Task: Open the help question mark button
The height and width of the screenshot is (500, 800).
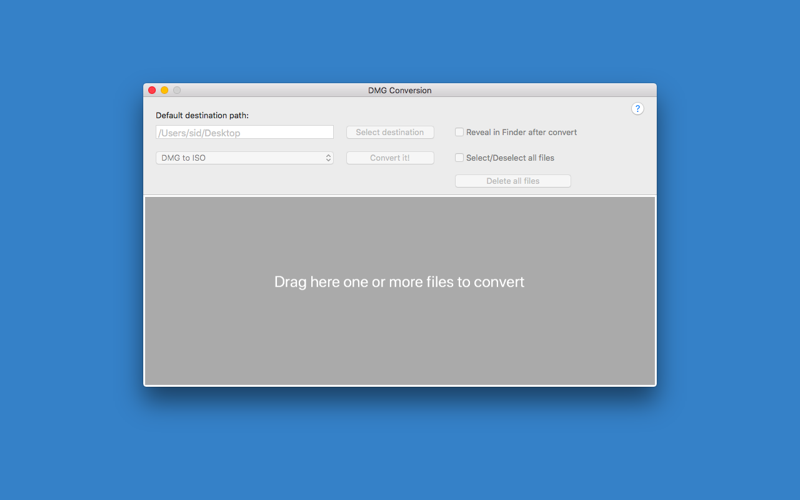Action: [x=637, y=109]
